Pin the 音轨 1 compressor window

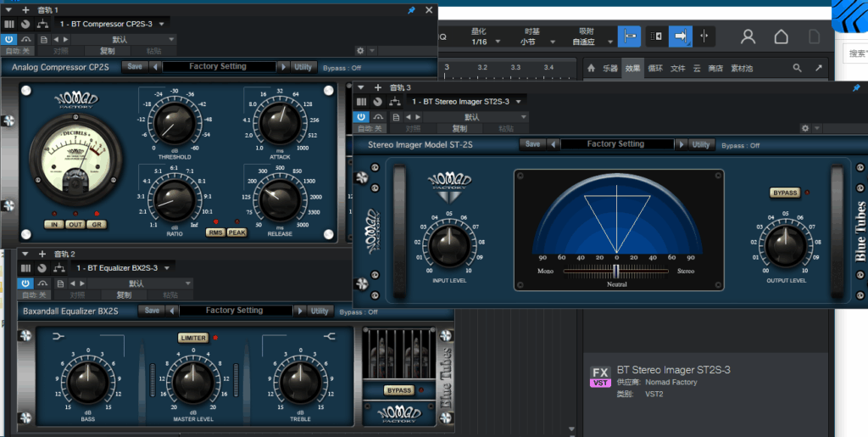(411, 10)
